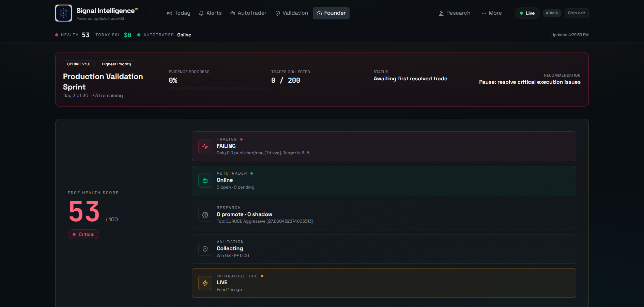Click 'Awaiting first resolved trade' status
Viewport: 644px width, 307px height.
pyautogui.click(x=410, y=79)
